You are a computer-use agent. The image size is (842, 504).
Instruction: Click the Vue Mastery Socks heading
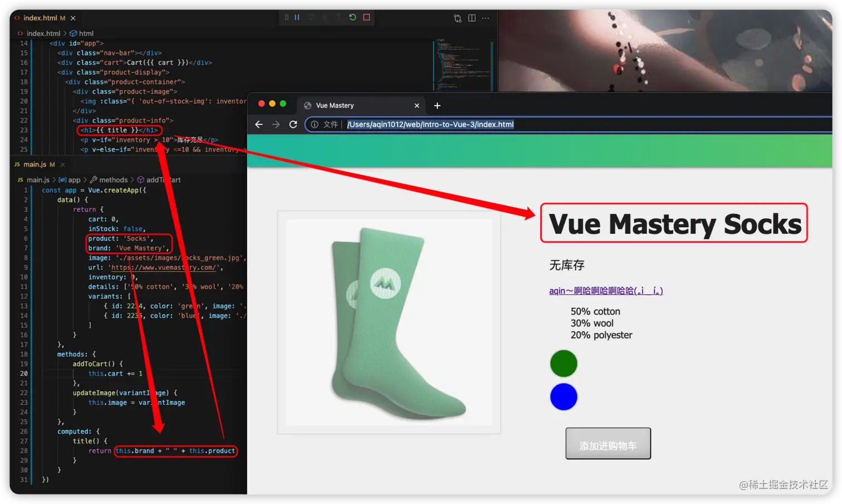click(x=675, y=224)
